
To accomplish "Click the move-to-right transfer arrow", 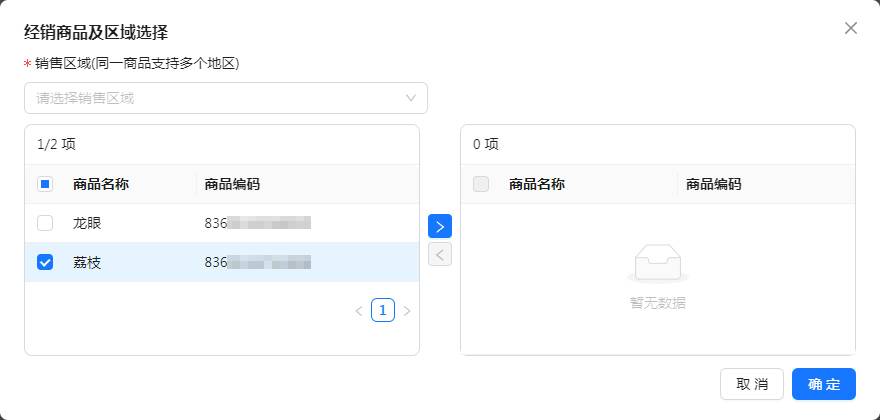I will point(440,226).
